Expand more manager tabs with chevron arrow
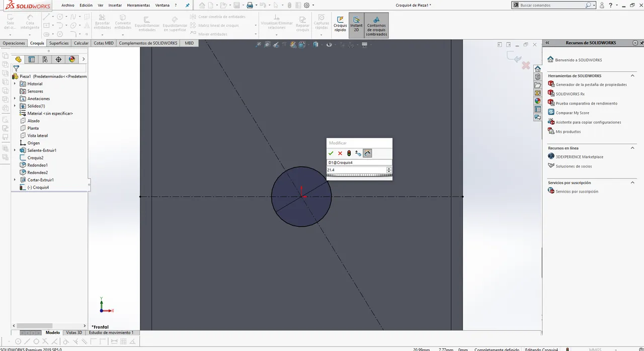The width and height of the screenshot is (644, 351). (84, 59)
